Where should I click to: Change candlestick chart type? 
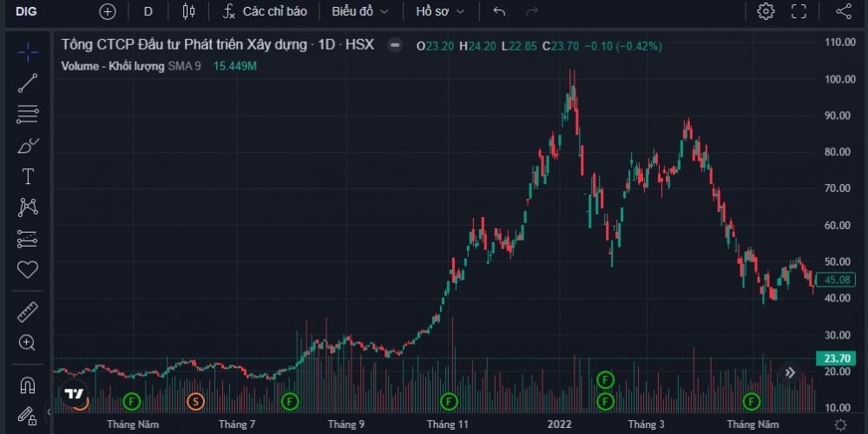[x=188, y=11]
